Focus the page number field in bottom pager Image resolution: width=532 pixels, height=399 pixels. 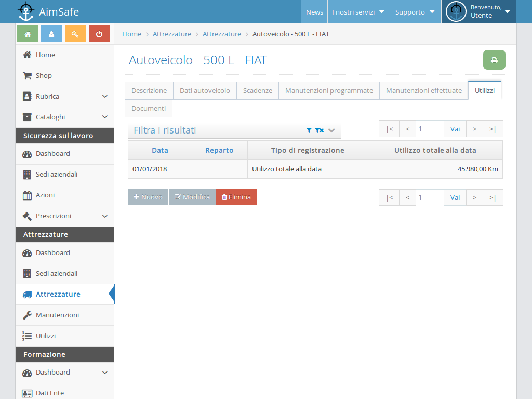pyautogui.click(x=430, y=197)
